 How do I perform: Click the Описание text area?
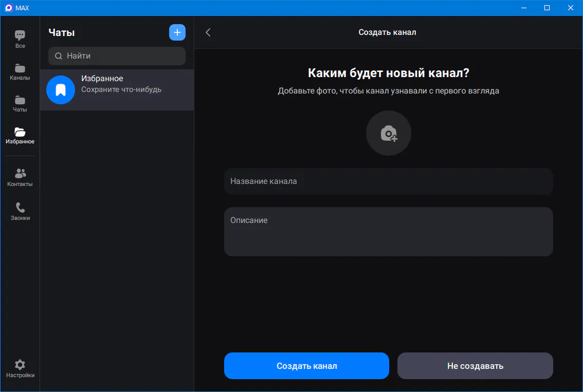click(389, 232)
